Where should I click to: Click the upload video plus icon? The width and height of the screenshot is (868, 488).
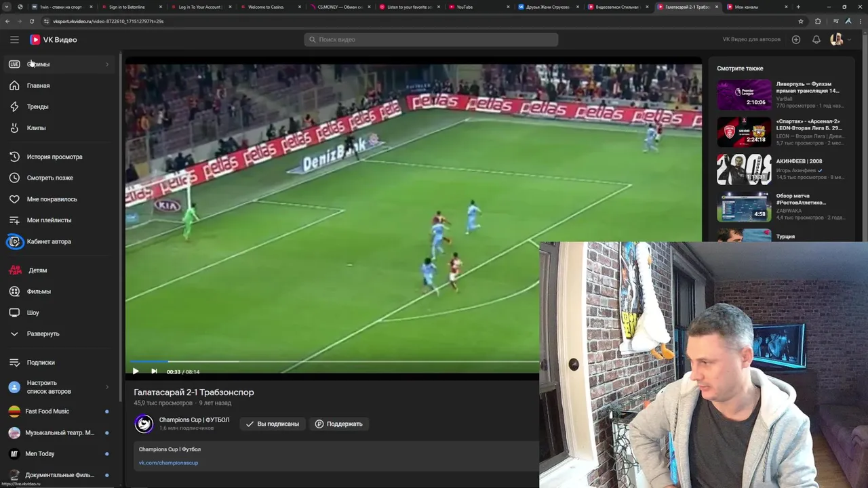[796, 39]
